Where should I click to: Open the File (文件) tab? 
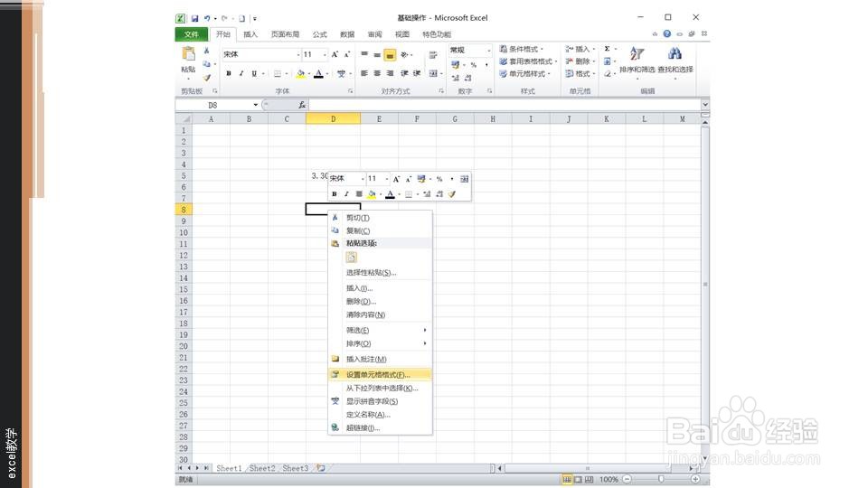(192, 34)
